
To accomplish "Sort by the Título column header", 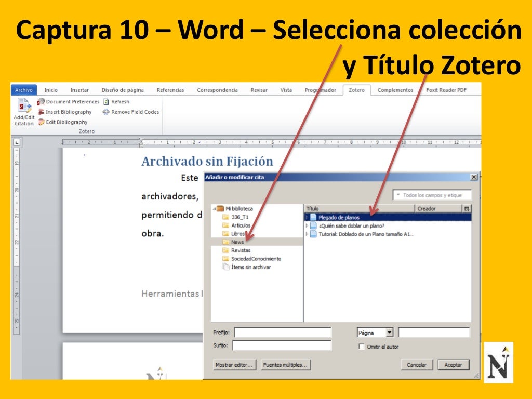I will pos(360,209).
